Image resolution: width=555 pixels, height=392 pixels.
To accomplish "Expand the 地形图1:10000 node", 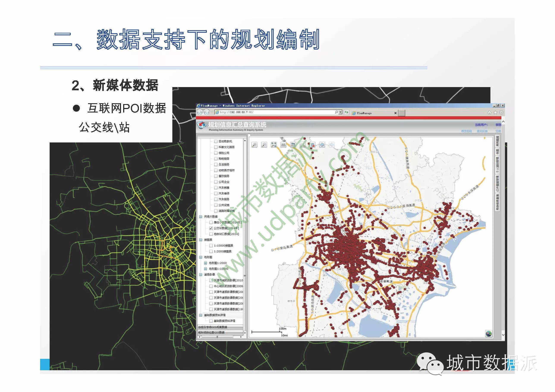I will [x=206, y=269].
